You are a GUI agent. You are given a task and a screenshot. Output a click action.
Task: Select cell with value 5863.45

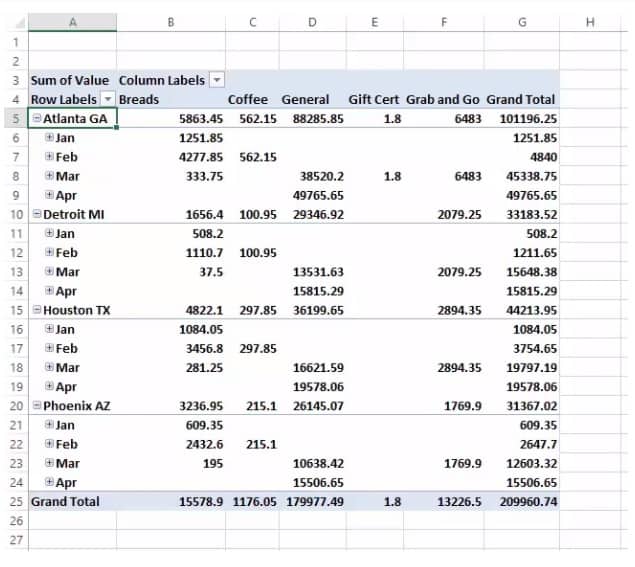[171, 119]
